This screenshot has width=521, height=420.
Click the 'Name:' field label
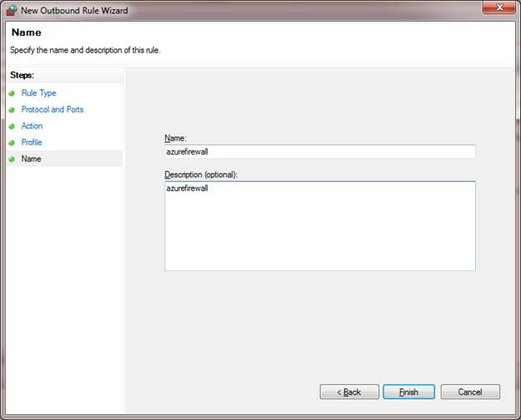click(x=176, y=137)
